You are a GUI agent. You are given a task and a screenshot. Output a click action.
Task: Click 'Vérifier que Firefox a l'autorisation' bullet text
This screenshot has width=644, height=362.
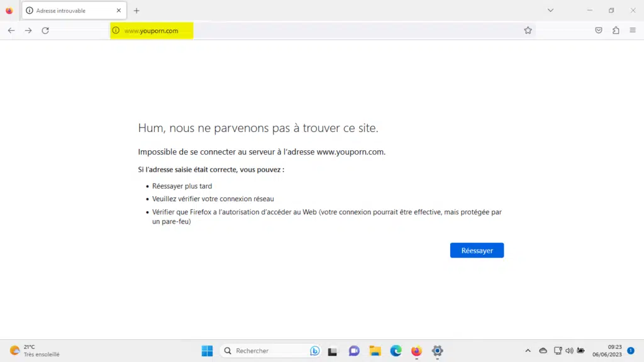click(327, 217)
